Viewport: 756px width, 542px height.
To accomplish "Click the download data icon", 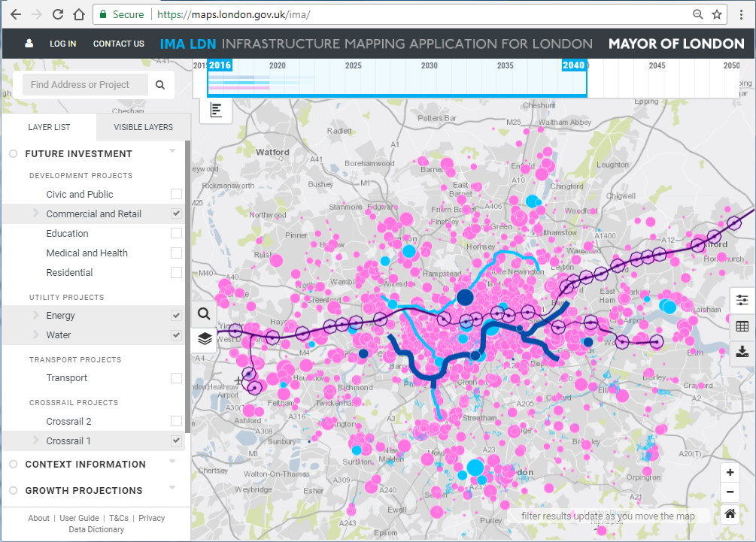I will point(742,351).
